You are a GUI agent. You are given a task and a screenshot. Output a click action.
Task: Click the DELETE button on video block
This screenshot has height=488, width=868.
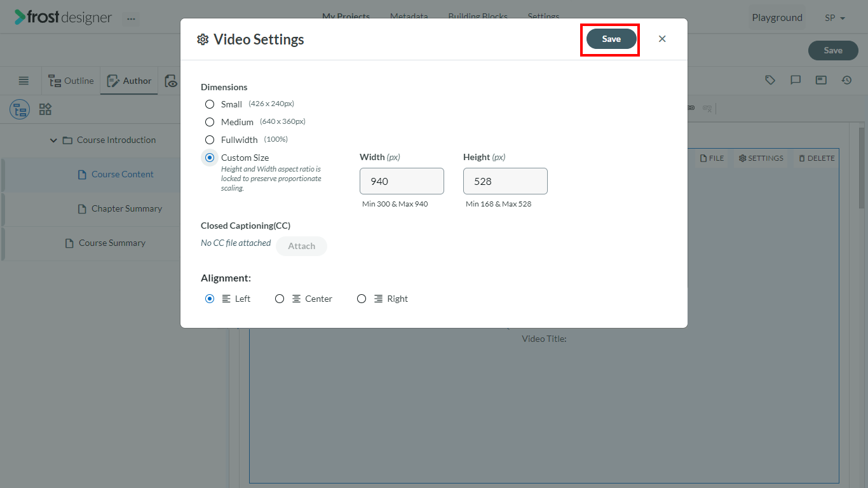click(817, 158)
